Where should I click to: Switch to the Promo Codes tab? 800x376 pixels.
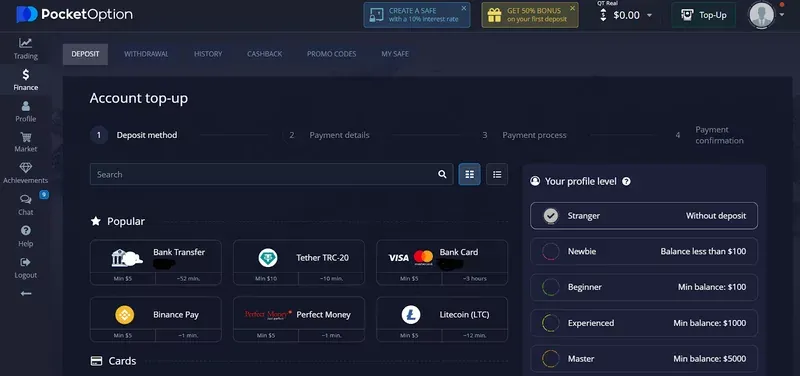pos(332,54)
